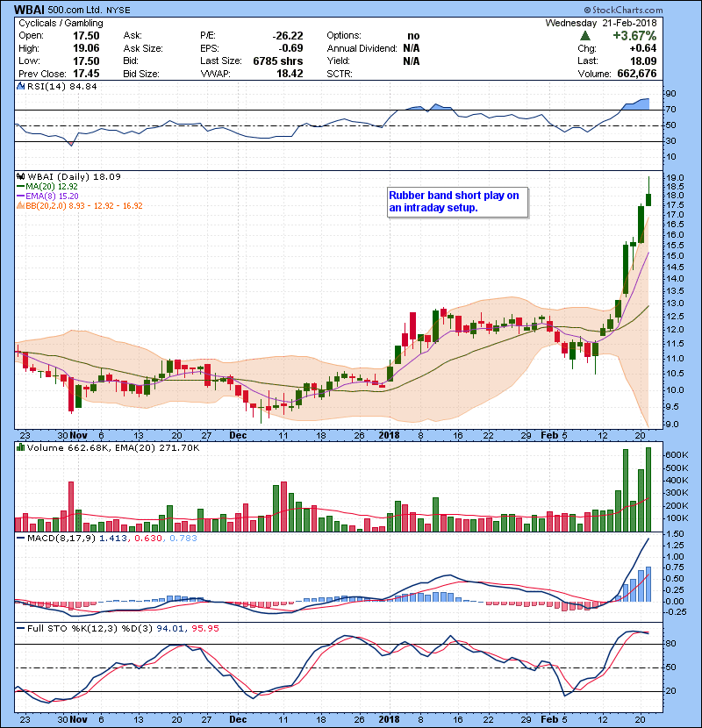
Task: Click the tallest rightmost green volume bar
Action: click(648, 489)
